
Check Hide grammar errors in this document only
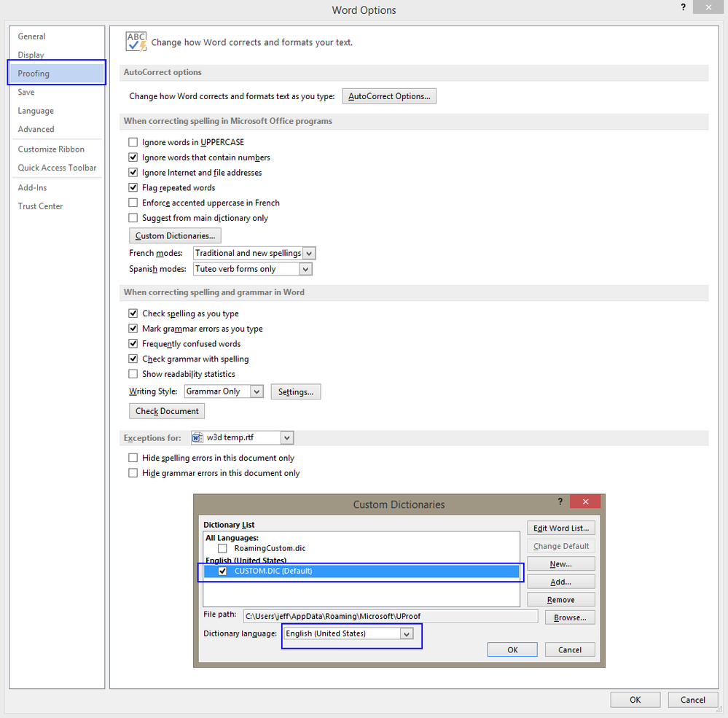point(133,473)
